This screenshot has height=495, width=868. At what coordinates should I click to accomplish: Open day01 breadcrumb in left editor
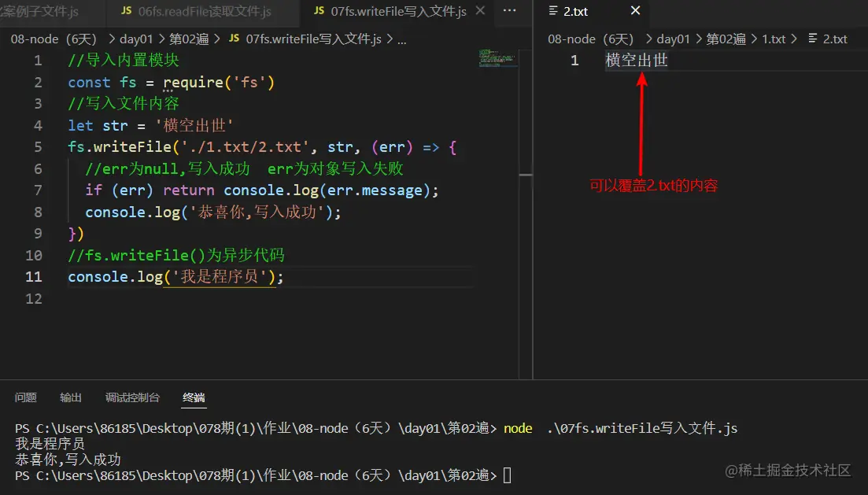[135, 39]
